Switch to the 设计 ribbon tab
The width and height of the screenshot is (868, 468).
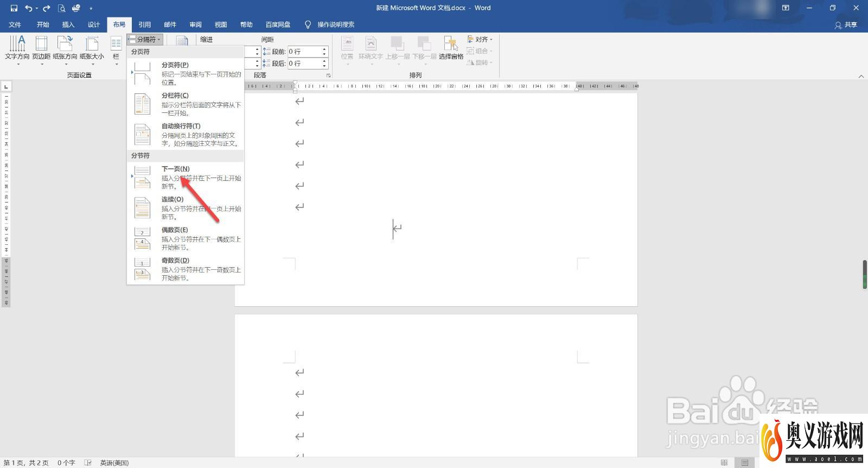click(94, 24)
